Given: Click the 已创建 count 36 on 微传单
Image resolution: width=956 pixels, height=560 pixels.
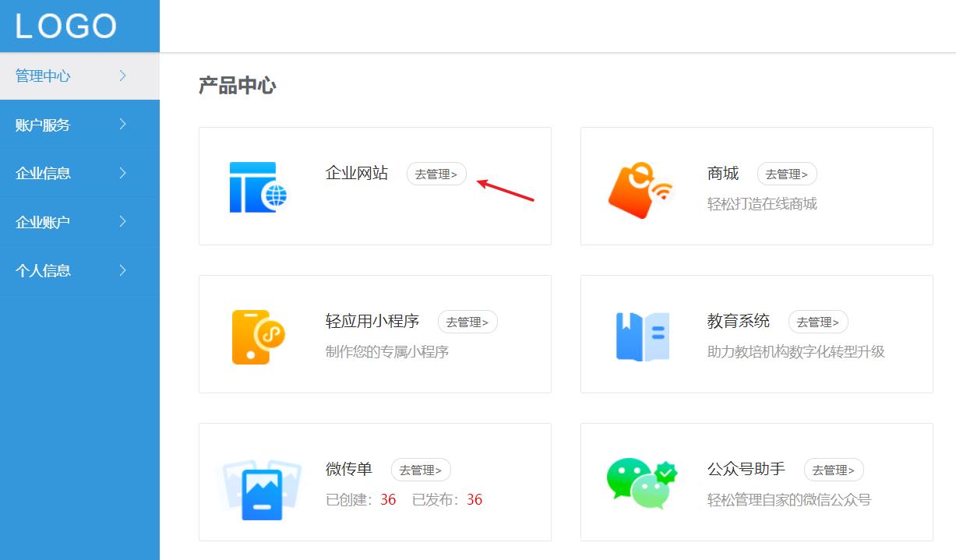Looking at the screenshot, I should [x=388, y=500].
